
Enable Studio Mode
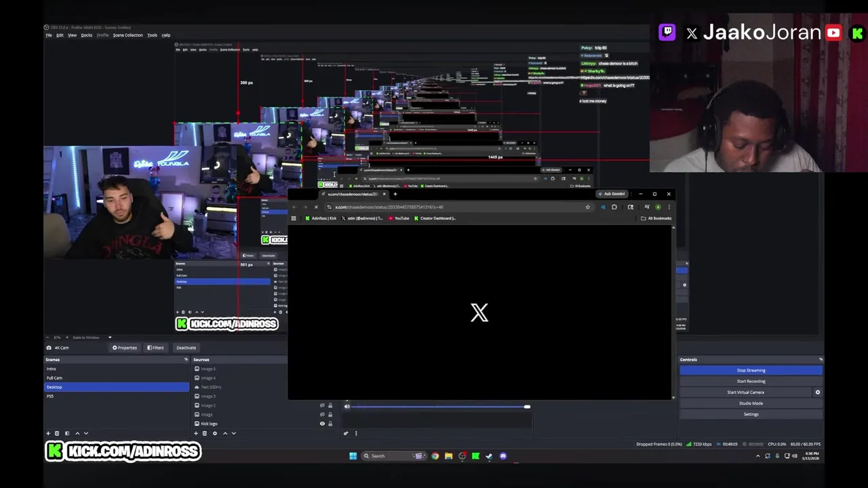(751, 403)
